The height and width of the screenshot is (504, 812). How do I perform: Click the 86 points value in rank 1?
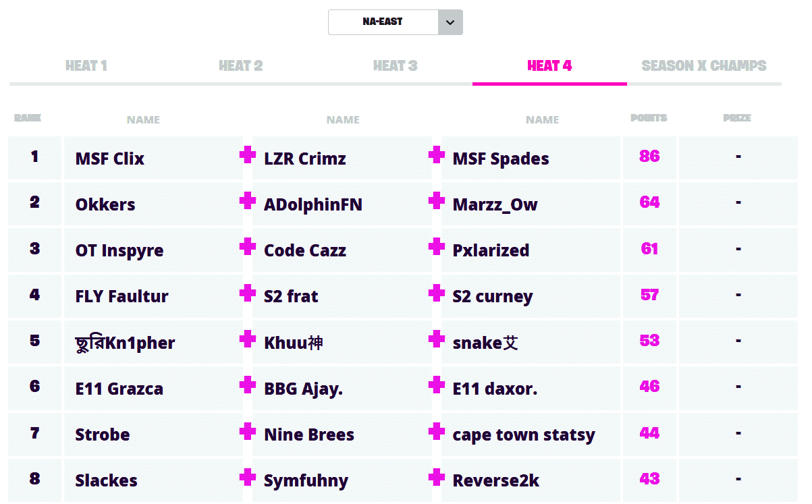click(649, 157)
